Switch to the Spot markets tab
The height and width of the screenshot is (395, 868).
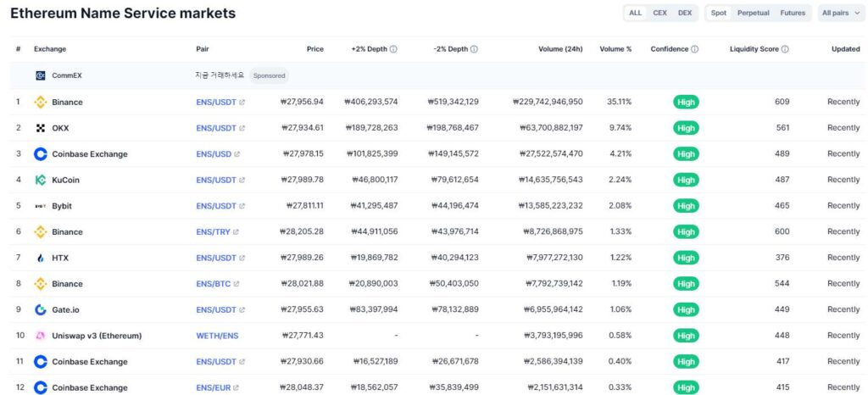719,13
